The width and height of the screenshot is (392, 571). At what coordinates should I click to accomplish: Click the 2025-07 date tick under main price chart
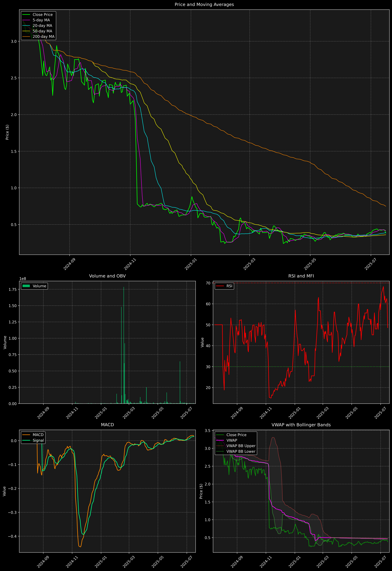pos(370,264)
